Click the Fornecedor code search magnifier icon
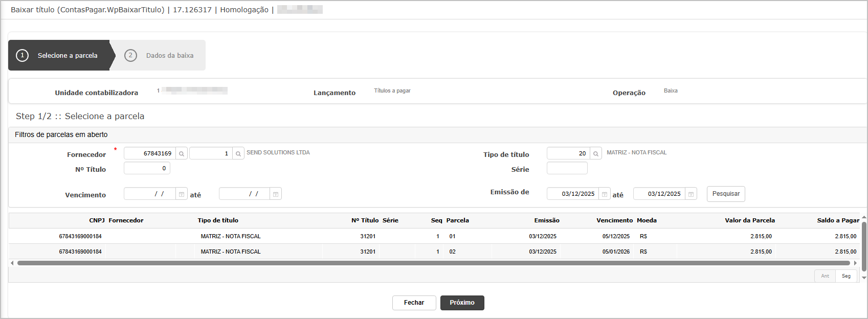The height and width of the screenshot is (319, 868). pyautogui.click(x=182, y=153)
